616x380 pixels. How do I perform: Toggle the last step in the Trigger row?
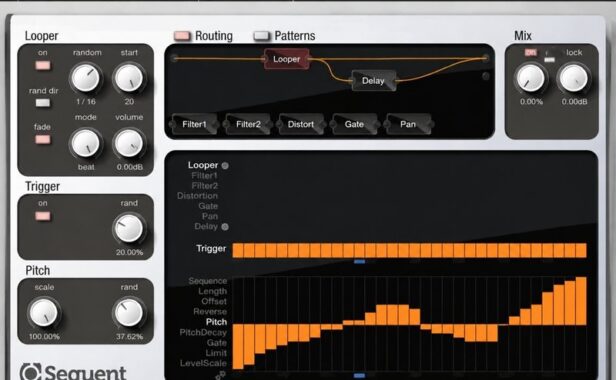click(x=581, y=250)
